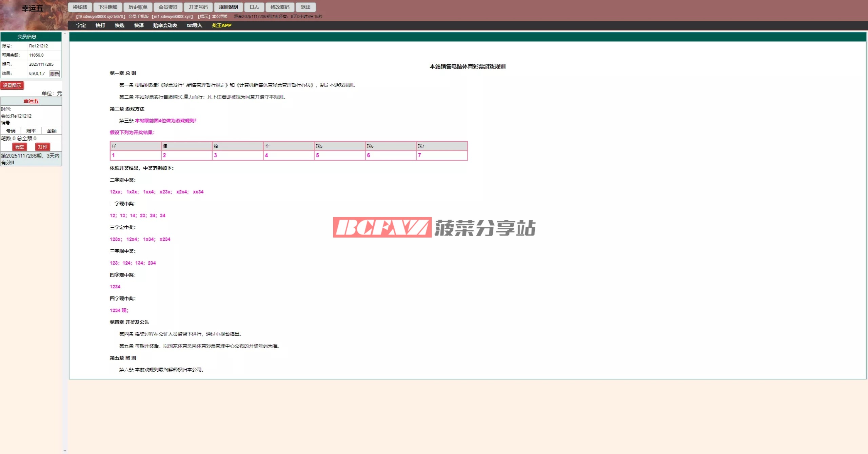This screenshot has width=868, height=454.
Task: Open the 历史账单 history page
Action: click(138, 7)
